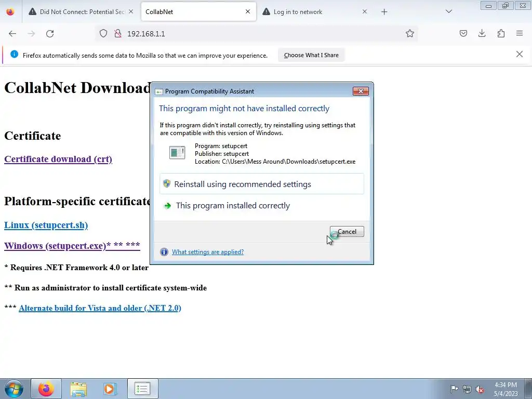Click the insecure connection padlock icon
Screen dimensions: 532x399
point(118,33)
